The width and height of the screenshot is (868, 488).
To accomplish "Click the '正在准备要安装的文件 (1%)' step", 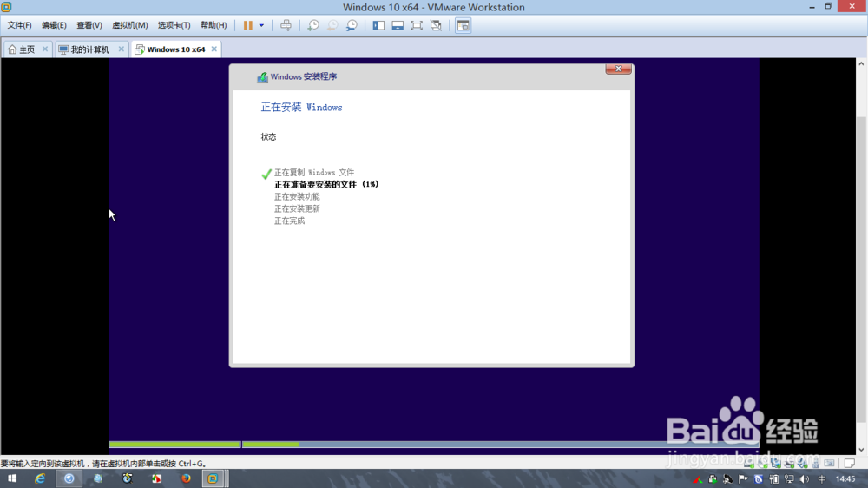I will point(326,184).
